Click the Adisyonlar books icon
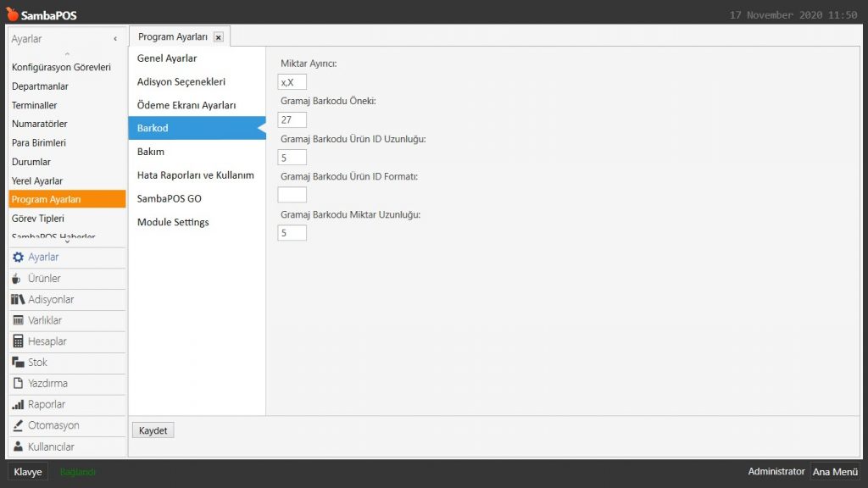This screenshot has width=868, height=488. coord(18,300)
